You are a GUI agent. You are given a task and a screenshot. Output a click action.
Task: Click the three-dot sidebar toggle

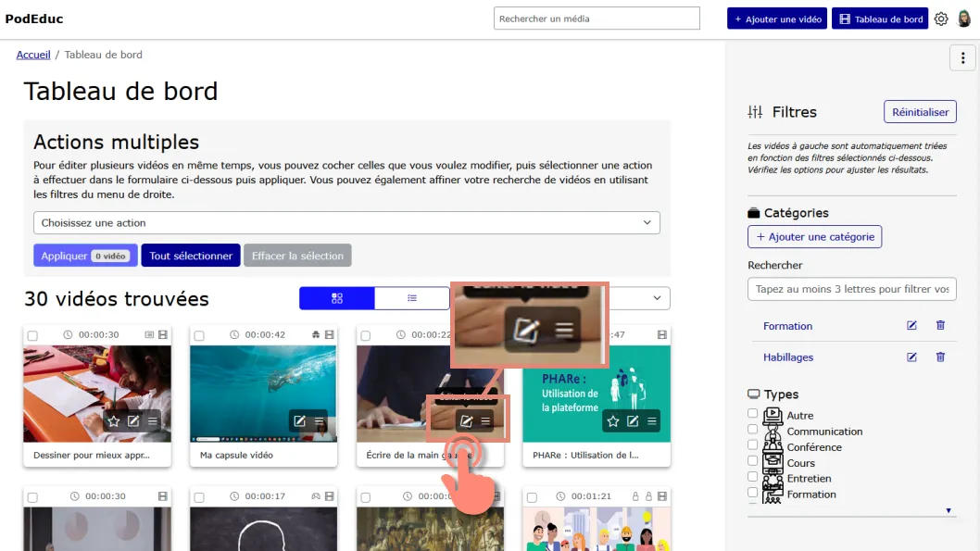pyautogui.click(x=962, y=58)
